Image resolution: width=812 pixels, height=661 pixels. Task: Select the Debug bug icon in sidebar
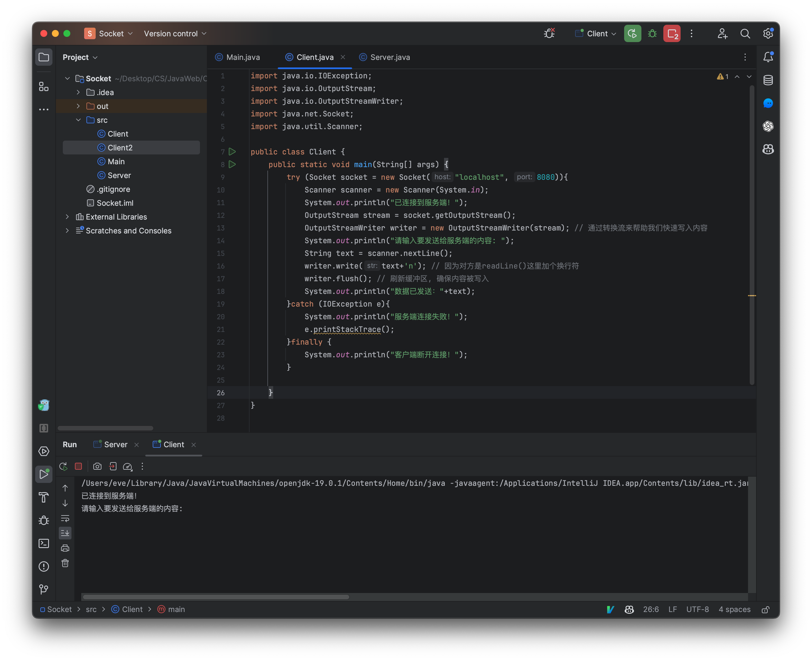44,520
